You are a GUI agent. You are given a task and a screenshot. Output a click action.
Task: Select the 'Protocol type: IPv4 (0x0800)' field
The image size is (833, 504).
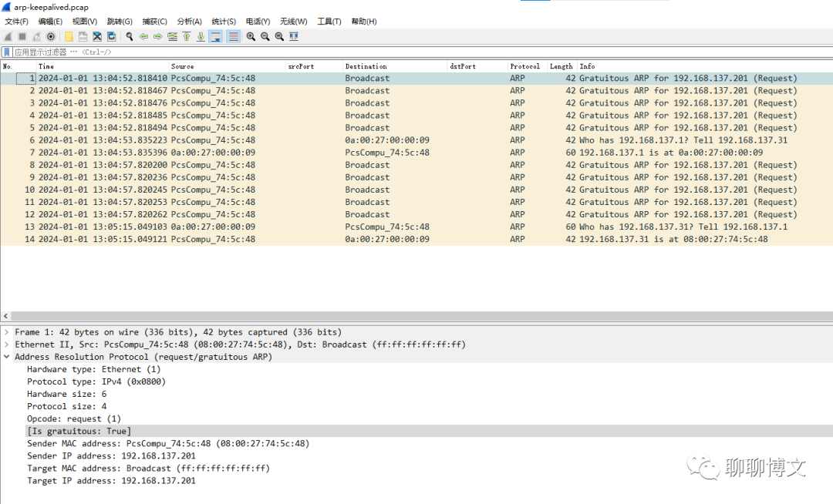click(96, 381)
